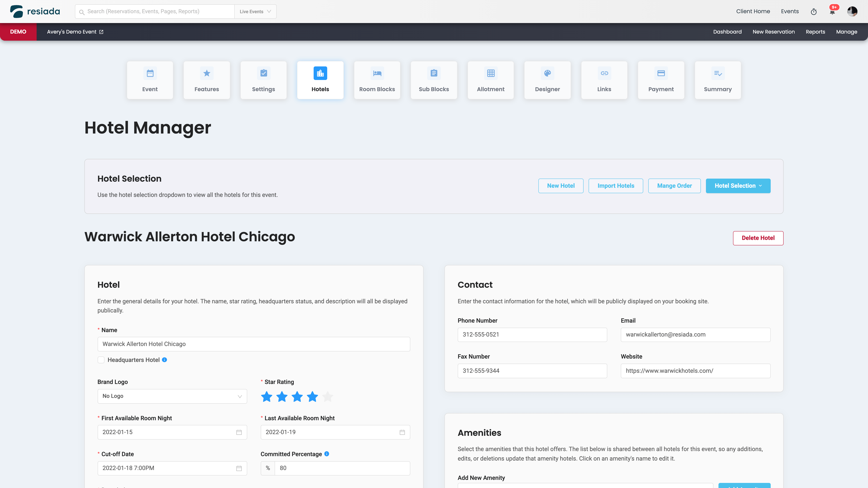
Task: Click the hotel Website input field
Action: coord(695,370)
